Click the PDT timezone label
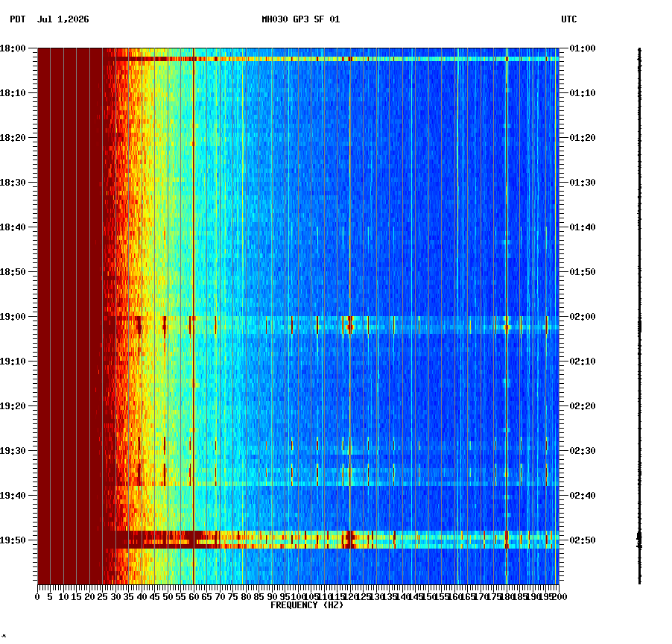This screenshot has height=644, width=672. coord(18,19)
